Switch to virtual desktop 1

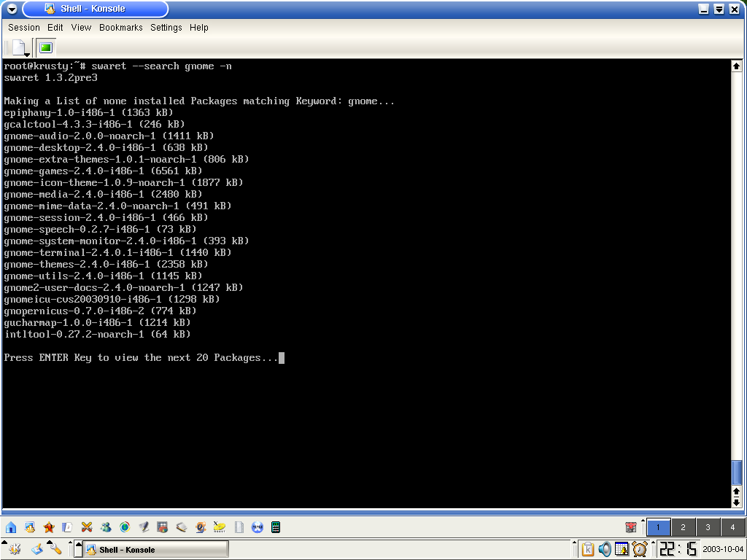[x=659, y=527]
